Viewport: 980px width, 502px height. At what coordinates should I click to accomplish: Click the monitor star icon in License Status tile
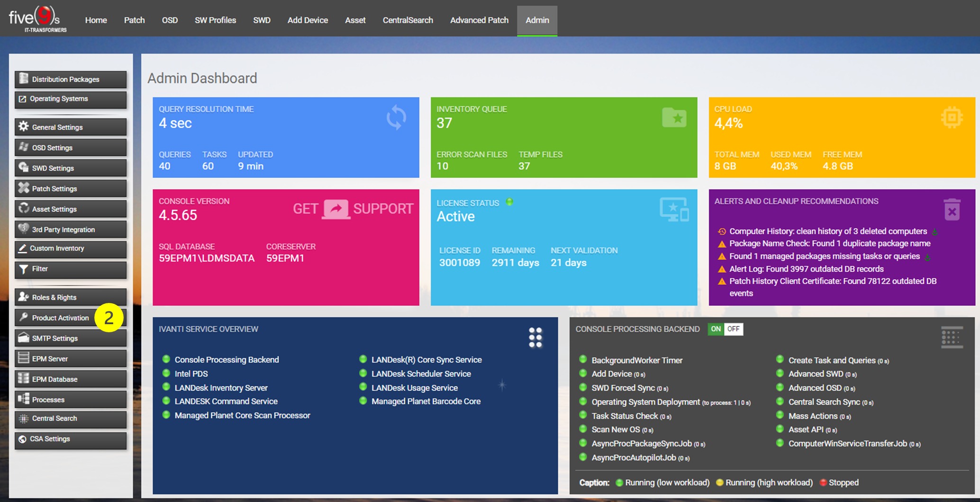pyautogui.click(x=674, y=210)
